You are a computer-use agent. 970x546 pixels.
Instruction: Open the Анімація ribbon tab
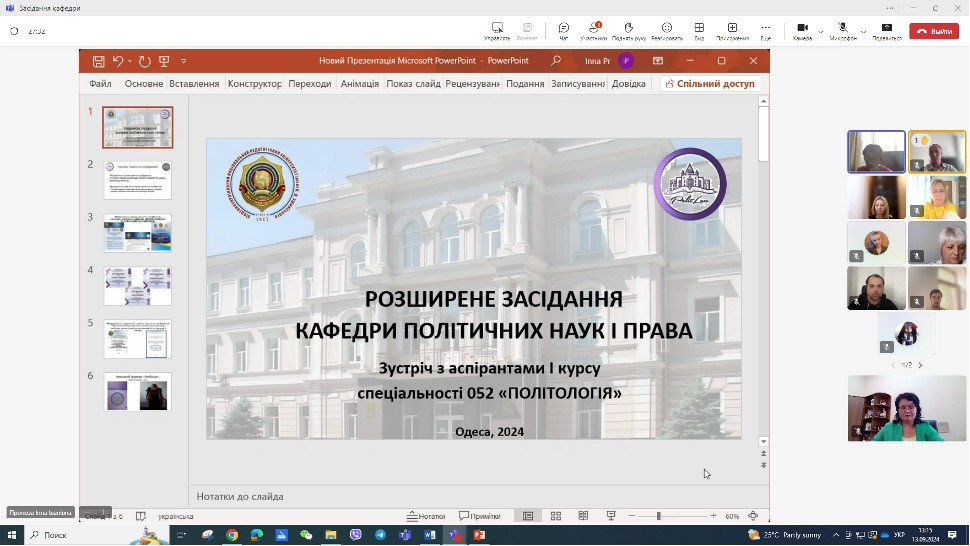pos(359,84)
